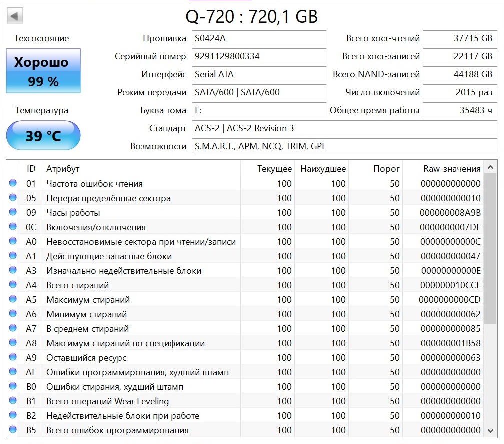Click the back arrow disk navigation button

click(15, 15)
